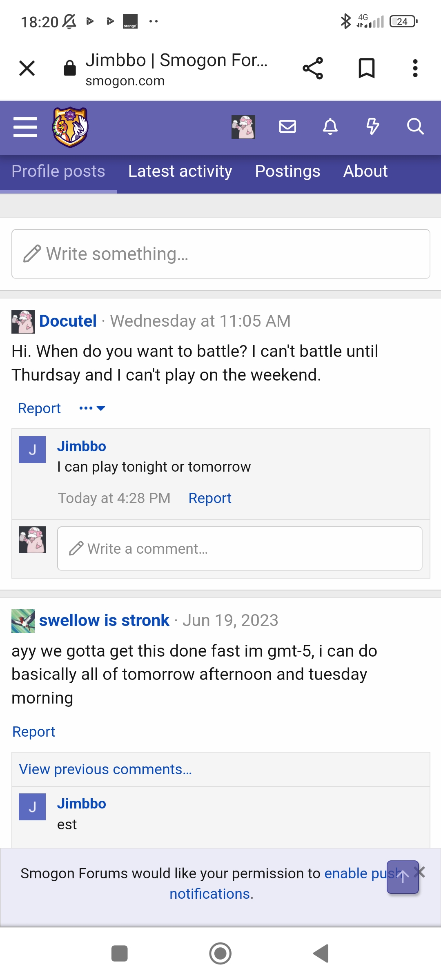
Task: Open the hamburger navigation menu
Action: [x=25, y=127]
